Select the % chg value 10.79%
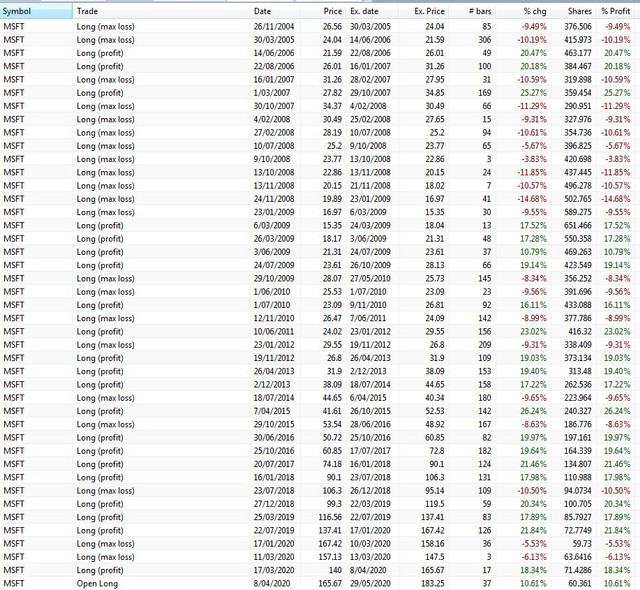This screenshot has width=640, height=590. (533, 252)
